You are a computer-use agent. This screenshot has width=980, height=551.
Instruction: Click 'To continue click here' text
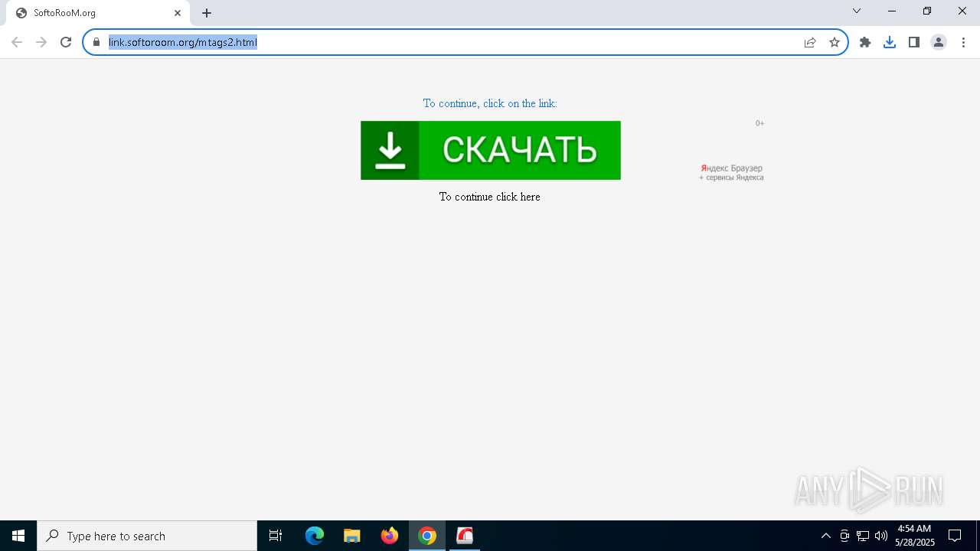pos(490,197)
